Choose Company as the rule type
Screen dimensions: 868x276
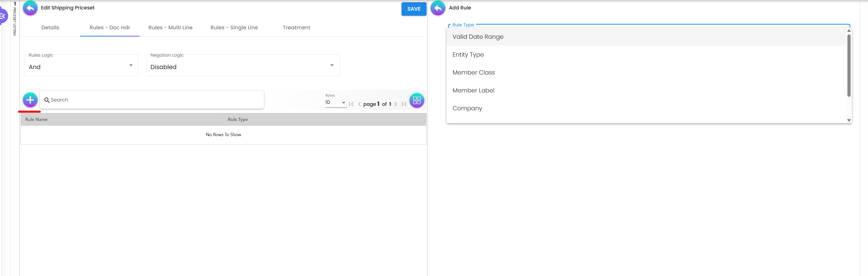[467, 108]
